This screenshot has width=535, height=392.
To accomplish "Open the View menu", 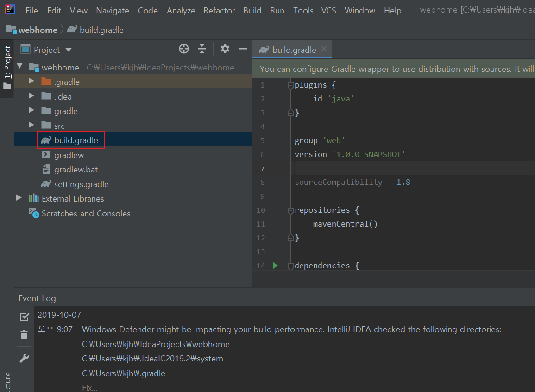I will [x=78, y=11].
